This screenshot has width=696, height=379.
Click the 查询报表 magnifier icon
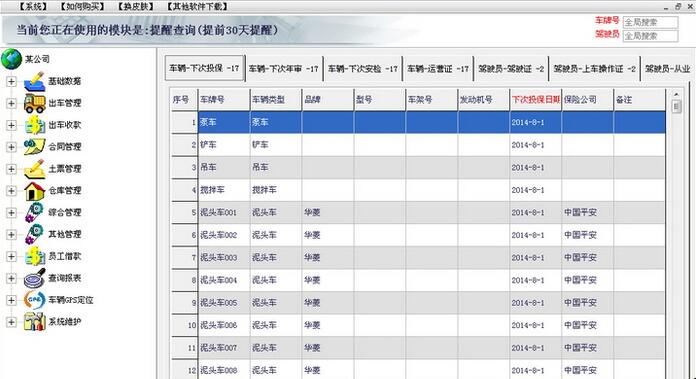[x=34, y=278]
